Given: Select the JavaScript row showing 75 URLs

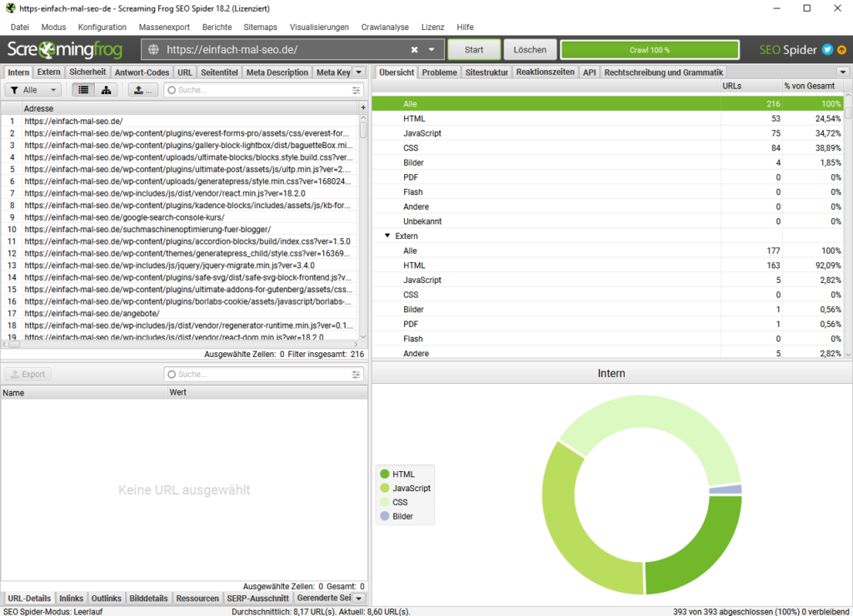Looking at the screenshot, I should click(608, 133).
